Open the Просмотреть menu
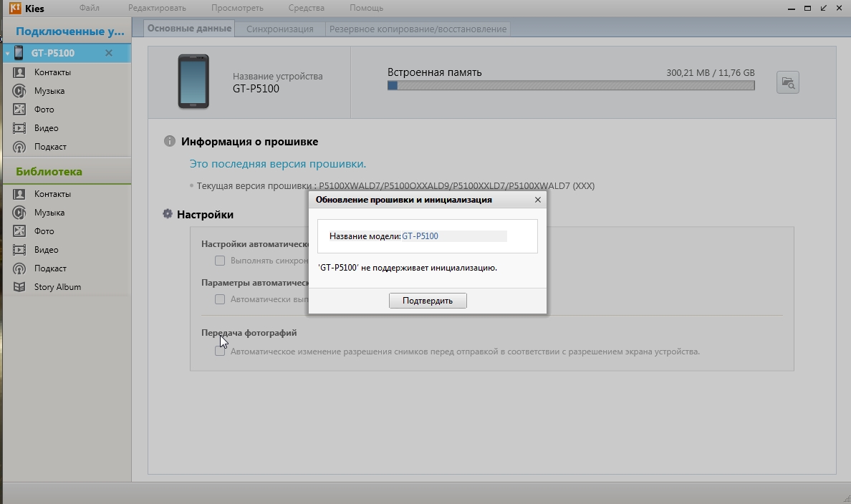This screenshot has width=851, height=504. pos(237,8)
